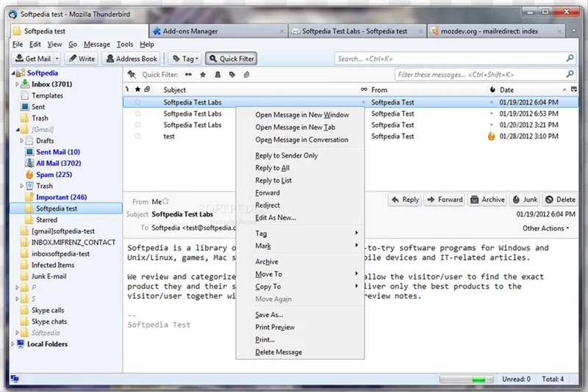Choose Reply to Sender Only in context menu
This screenshot has width=588, height=392.
point(287,156)
